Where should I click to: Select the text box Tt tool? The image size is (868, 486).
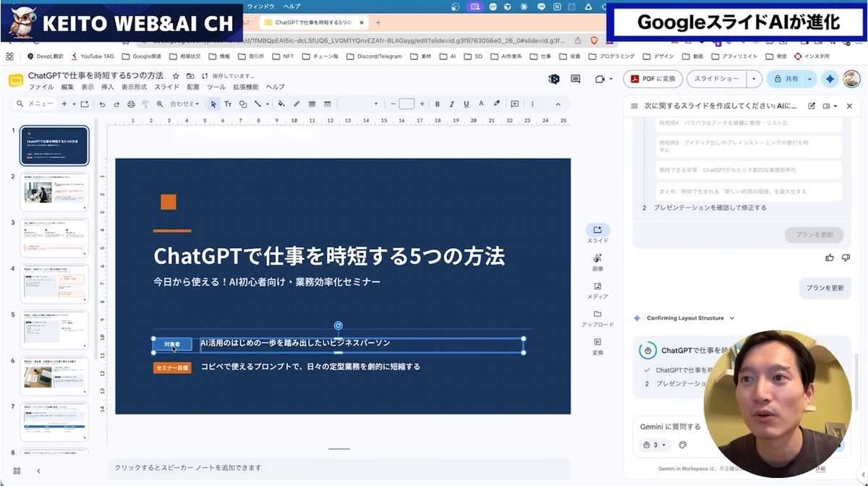click(228, 104)
